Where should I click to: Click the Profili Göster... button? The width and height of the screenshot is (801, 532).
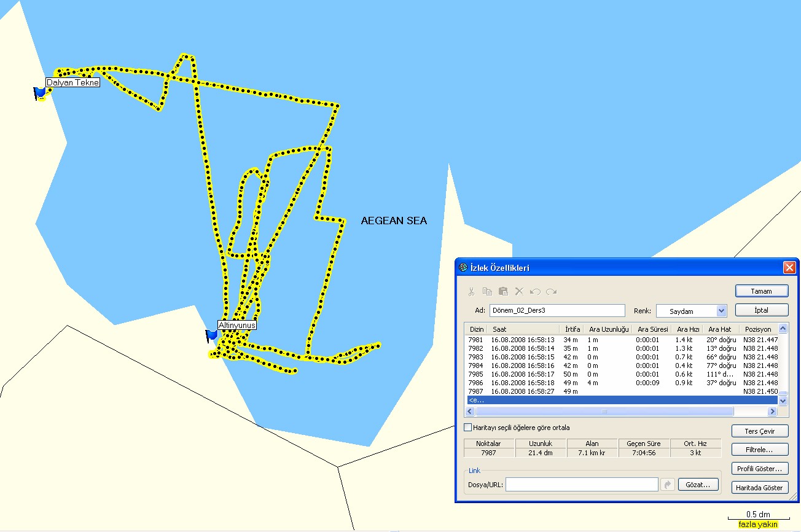(760, 469)
